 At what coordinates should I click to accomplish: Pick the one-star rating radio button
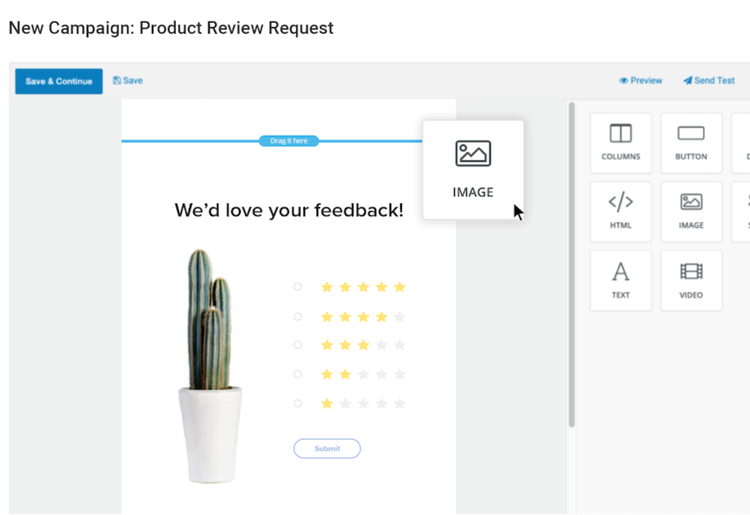298,403
